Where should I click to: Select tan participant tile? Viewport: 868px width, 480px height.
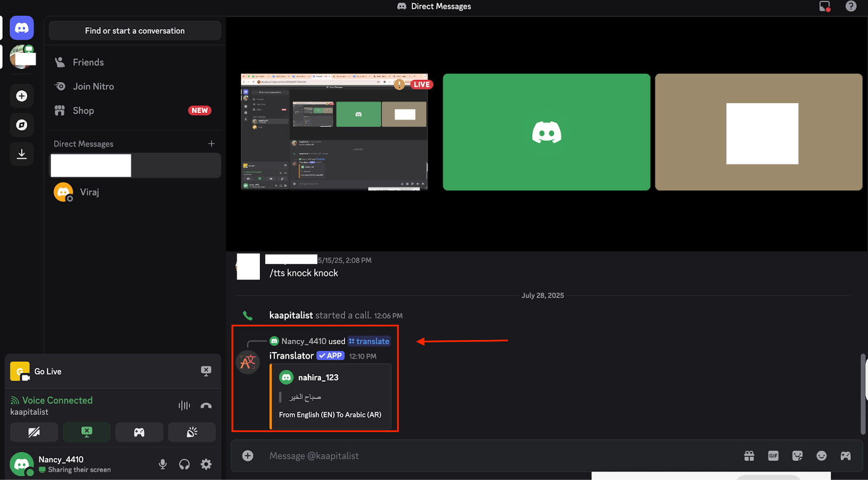(x=758, y=132)
